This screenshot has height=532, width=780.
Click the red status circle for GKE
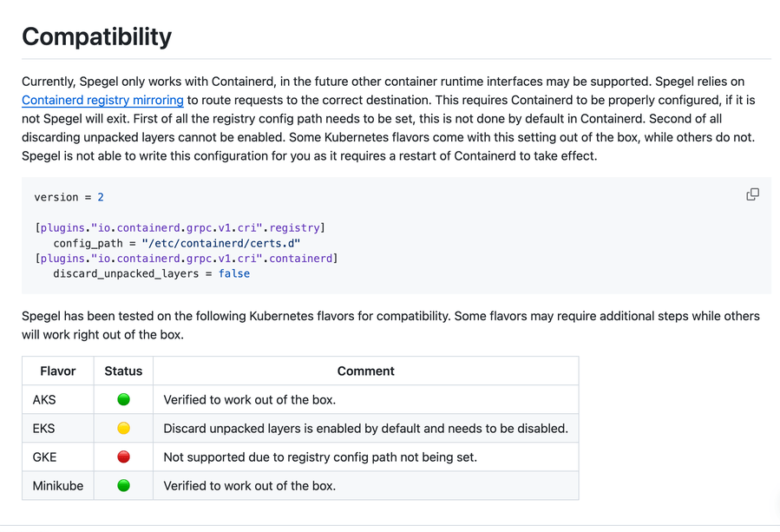point(123,456)
